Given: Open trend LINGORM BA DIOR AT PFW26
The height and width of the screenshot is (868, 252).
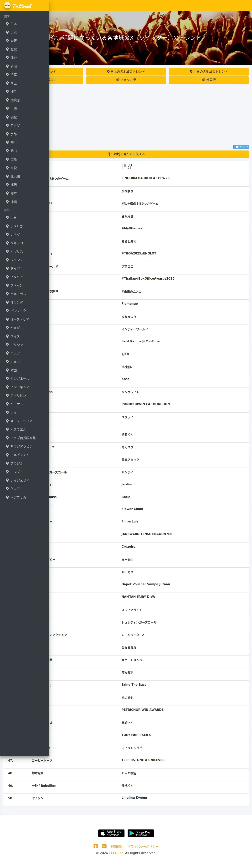Looking at the screenshot, I should coord(146,178).
